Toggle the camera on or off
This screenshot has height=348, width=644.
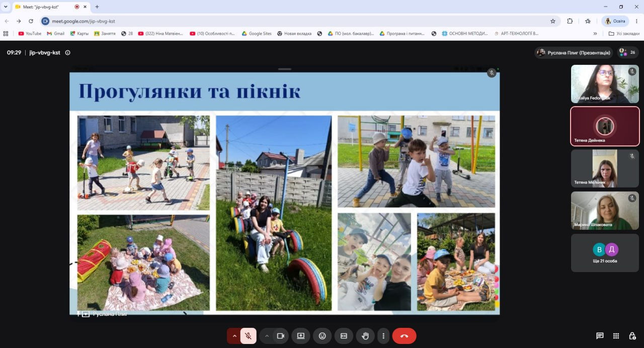[281, 336]
